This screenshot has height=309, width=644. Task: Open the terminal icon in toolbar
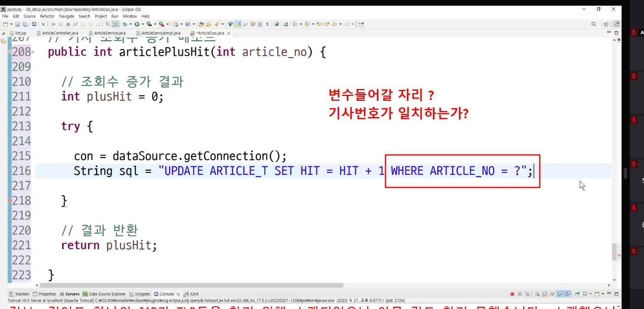pos(34,24)
